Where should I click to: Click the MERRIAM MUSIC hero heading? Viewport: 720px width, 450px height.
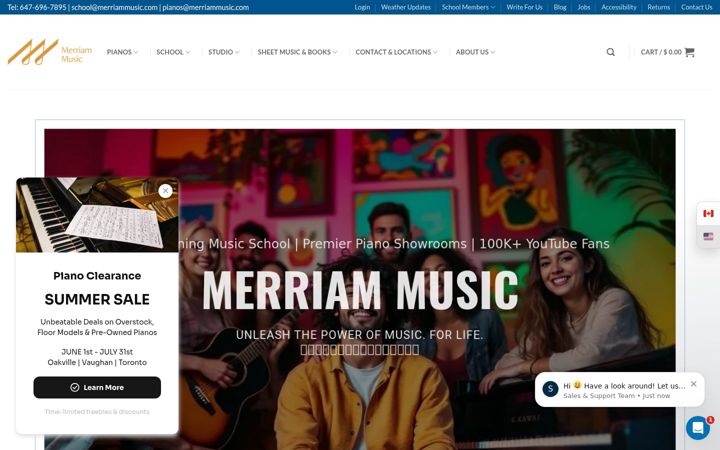360,291
